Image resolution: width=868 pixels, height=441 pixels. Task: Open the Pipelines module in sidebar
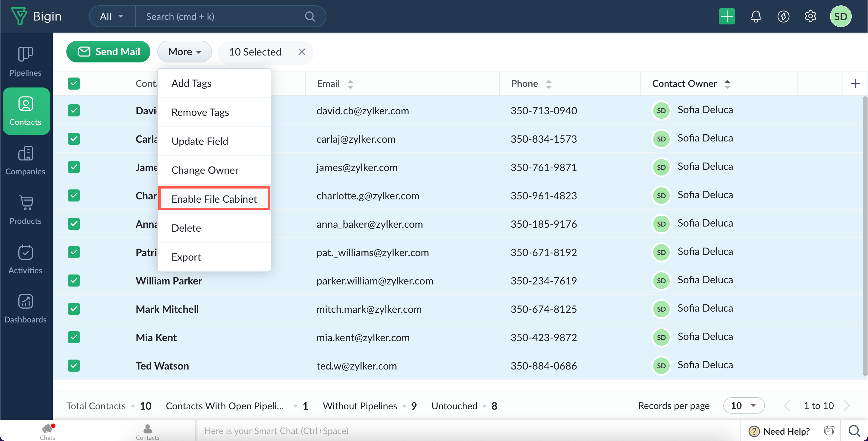coord(25,61)
